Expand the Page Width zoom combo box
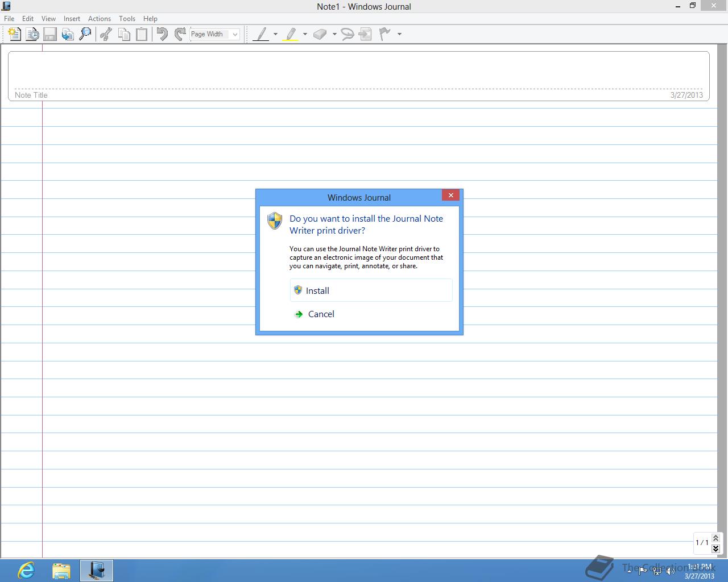 click(235, 34)
